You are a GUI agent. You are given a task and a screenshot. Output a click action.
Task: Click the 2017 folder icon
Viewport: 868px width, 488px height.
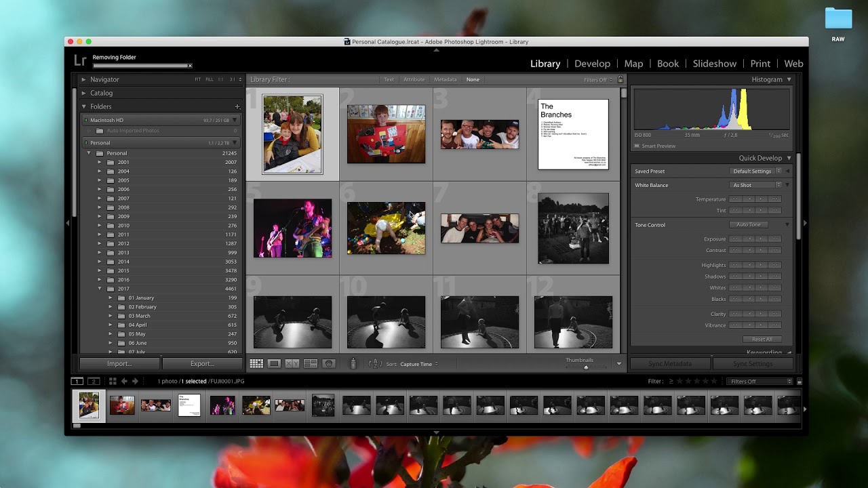(111, 289)
